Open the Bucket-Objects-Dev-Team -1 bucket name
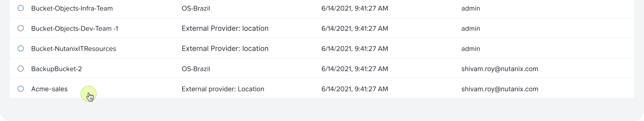 (x=74, y=29)
